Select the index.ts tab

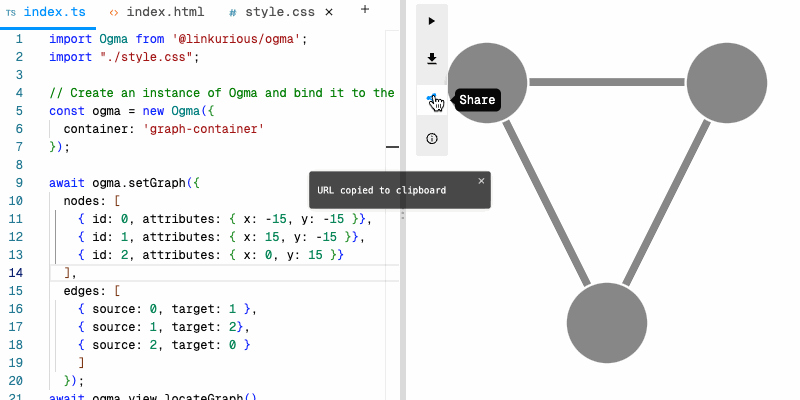pyautogui.click(x=45, y=11)
